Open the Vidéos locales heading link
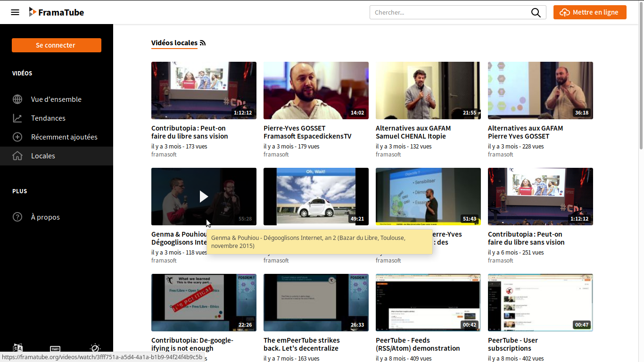This screenshot has height=362, width=644. (174, 43)
